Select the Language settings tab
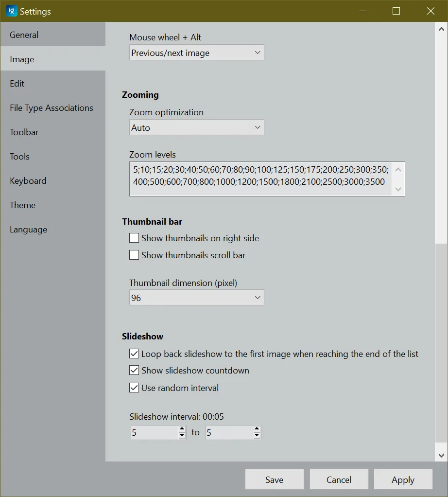 [x=53, y=230]
